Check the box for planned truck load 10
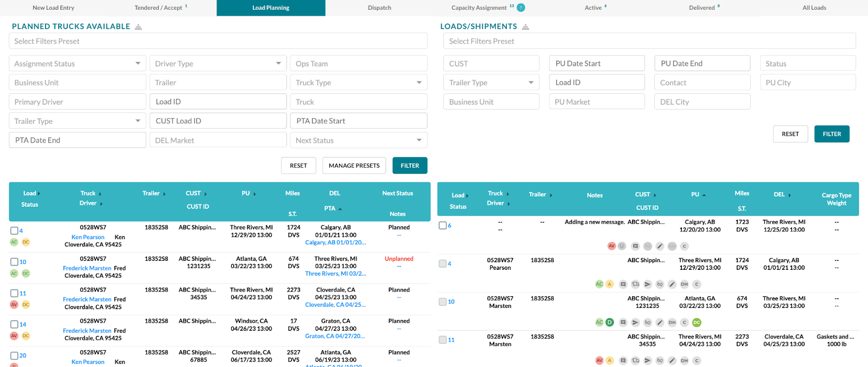868x367 pixels. coord(14,262)
